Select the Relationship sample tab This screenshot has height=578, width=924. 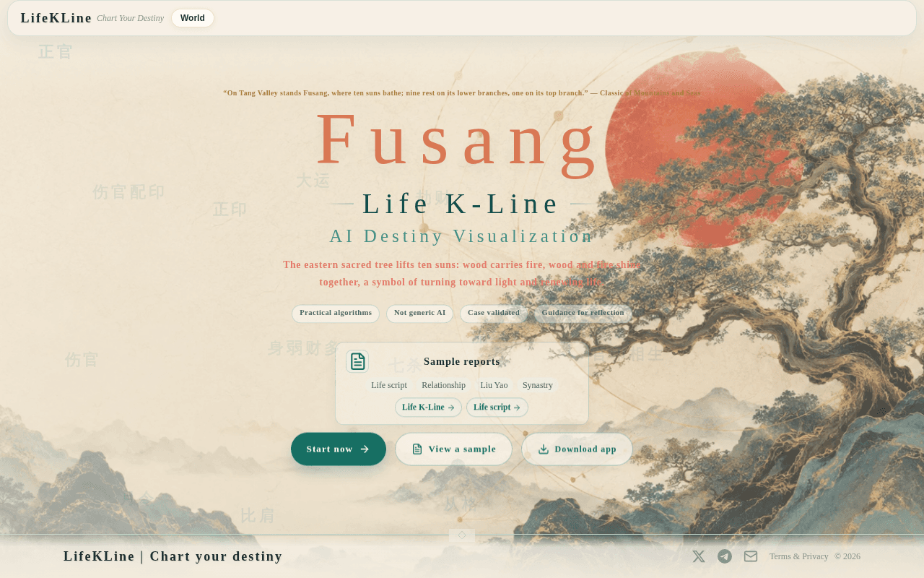(443, 385)
